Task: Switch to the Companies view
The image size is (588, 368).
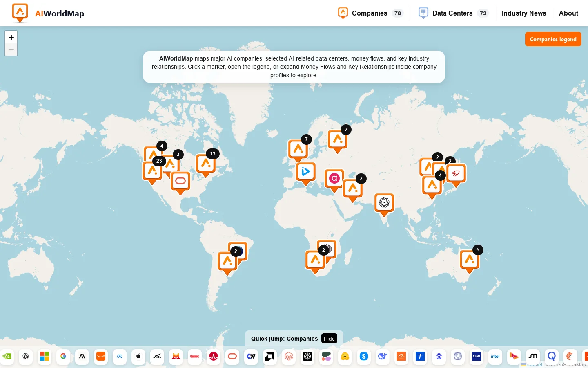Action: point(371,13)
